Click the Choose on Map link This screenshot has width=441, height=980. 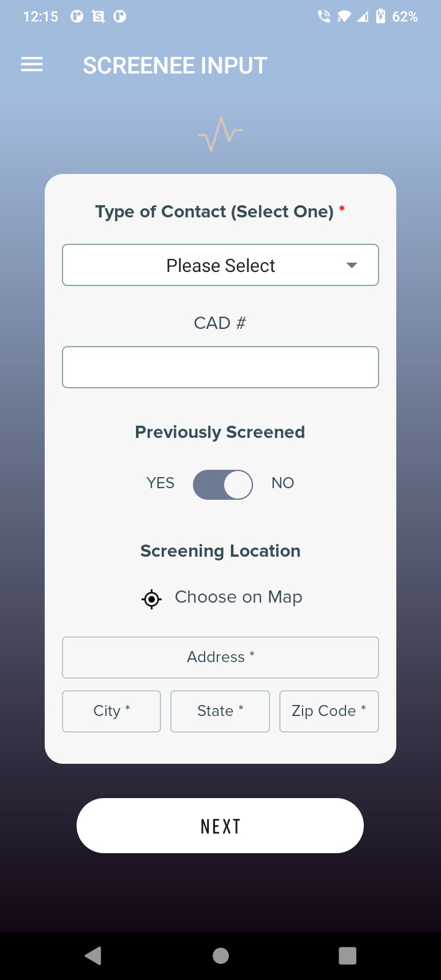[238, 597]
